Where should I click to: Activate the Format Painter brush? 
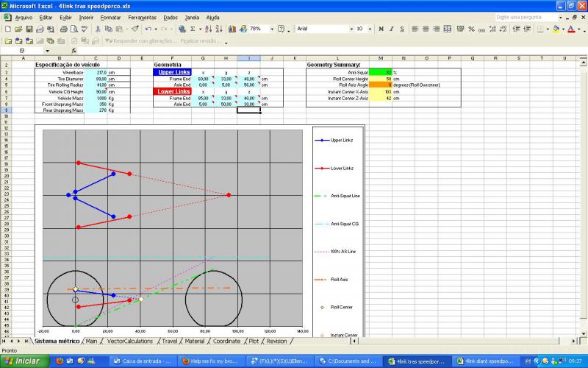tap(135, 29)
